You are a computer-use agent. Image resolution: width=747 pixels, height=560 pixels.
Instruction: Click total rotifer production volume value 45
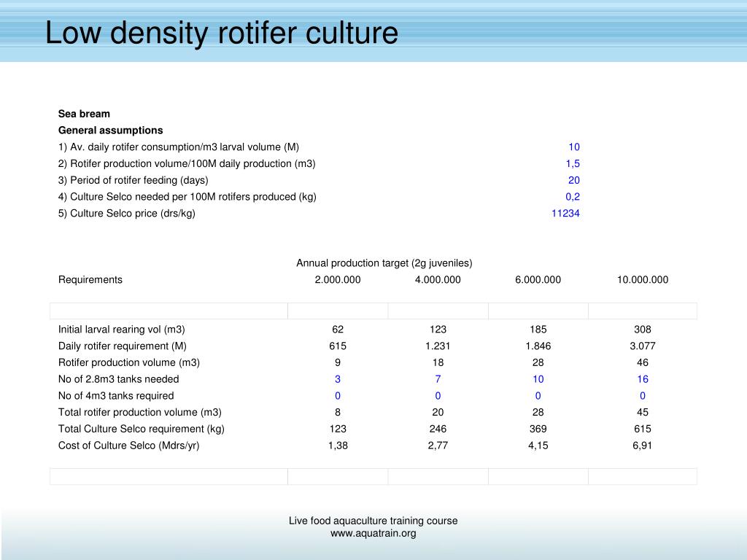643,413
